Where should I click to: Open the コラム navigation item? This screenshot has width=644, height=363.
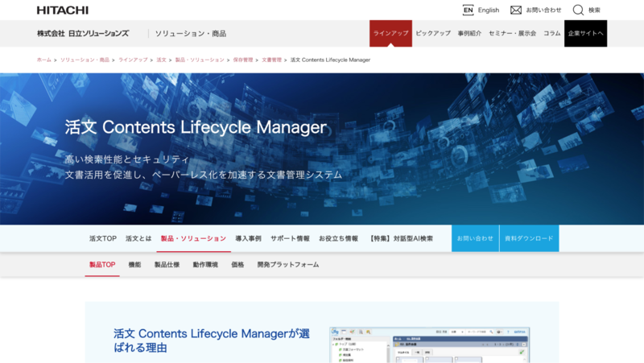[x=552, y=33]
